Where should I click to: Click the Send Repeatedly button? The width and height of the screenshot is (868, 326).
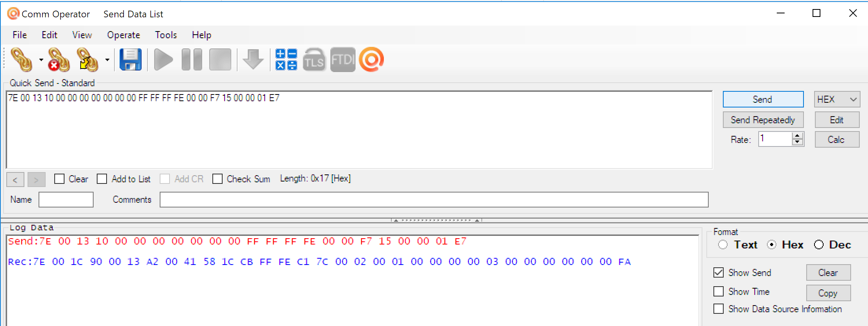[763, 120]
